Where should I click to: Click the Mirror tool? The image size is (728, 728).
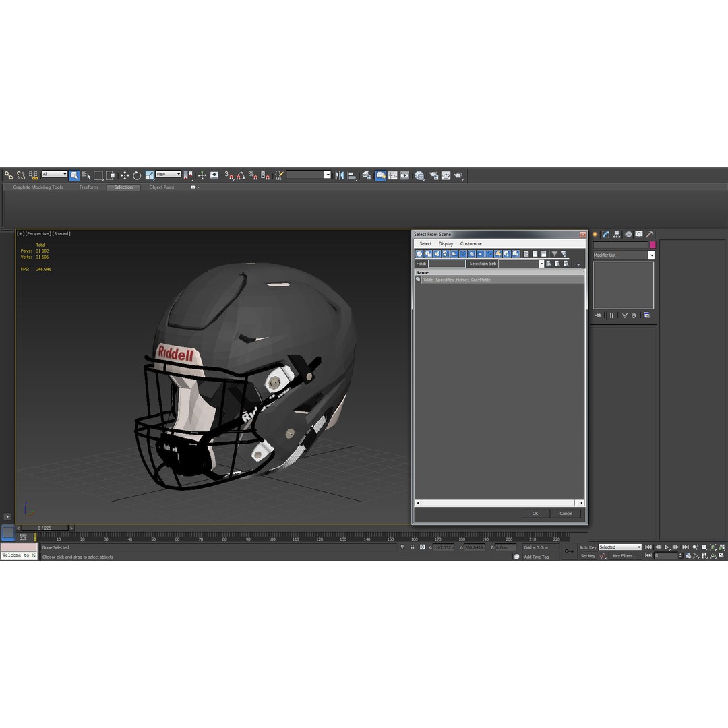[339, 175]
